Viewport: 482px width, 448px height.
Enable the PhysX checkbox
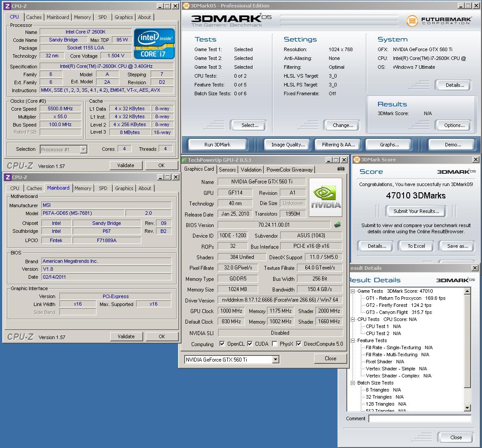(x=274, y=343)
